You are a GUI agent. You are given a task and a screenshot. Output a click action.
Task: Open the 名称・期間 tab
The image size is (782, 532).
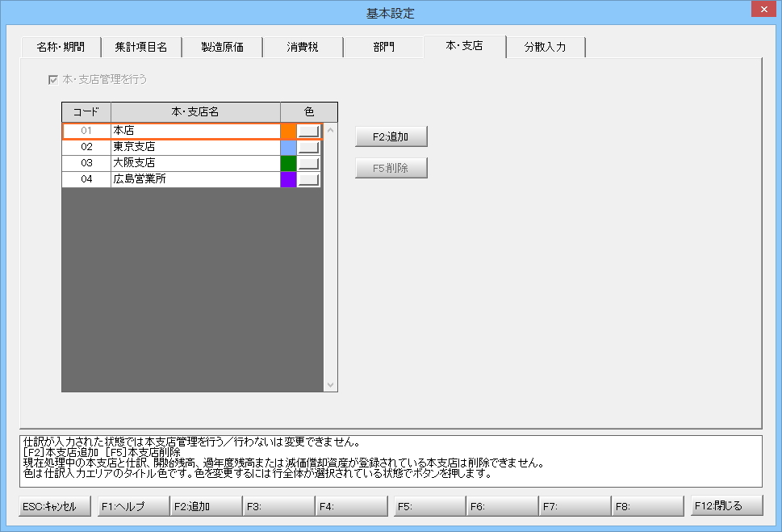click(x=61, y=47)
